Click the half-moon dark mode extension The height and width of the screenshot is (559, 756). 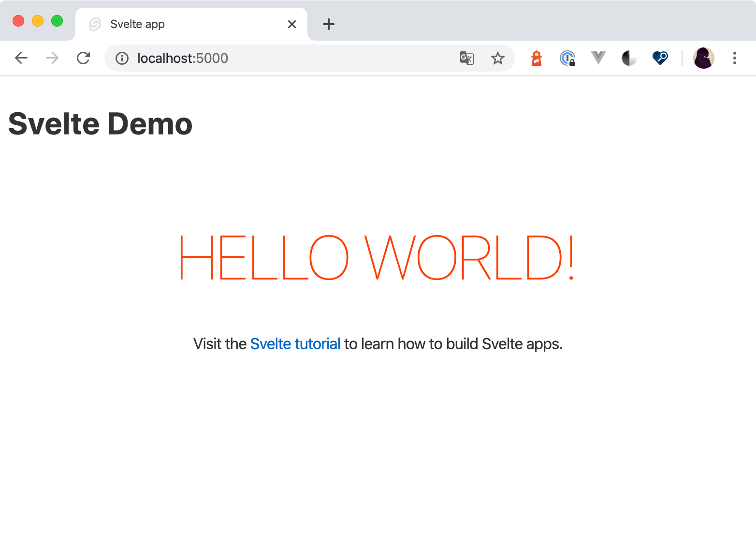[x=629, y=58]
